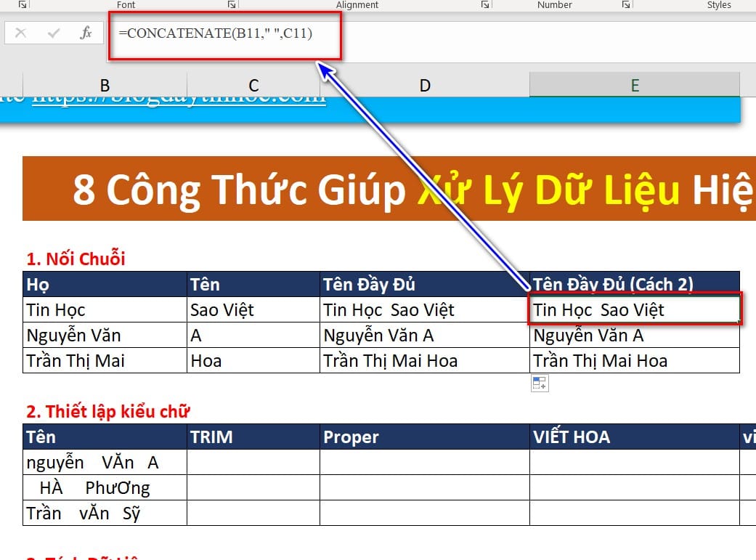The width and height of the screenshot is (756, 560).
Task: Click the Cancel (X) formula bar icon
Action: coord(20,33)
